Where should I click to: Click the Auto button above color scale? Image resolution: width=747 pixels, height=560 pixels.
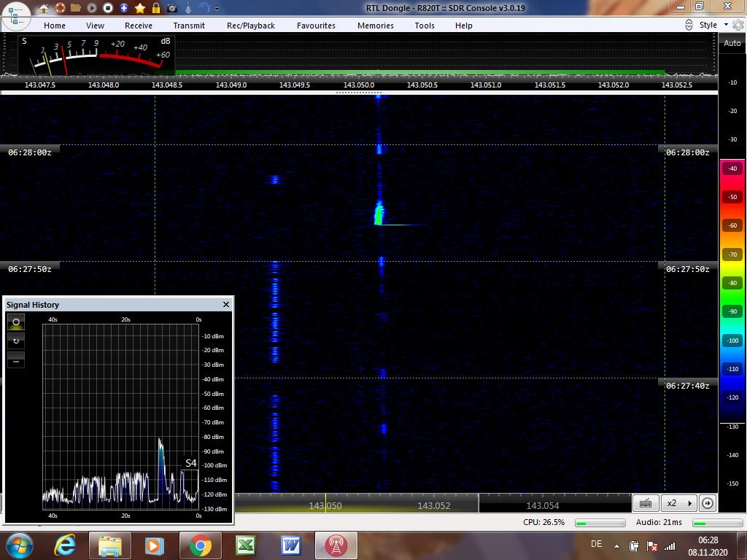(x=732, y=43)
